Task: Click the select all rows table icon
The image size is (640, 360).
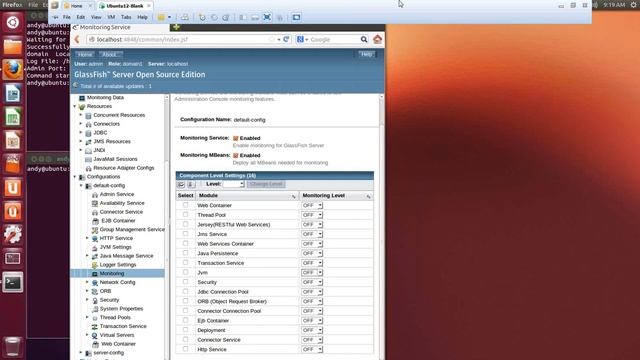Action: pyautogui.click(x=181, y=184)
